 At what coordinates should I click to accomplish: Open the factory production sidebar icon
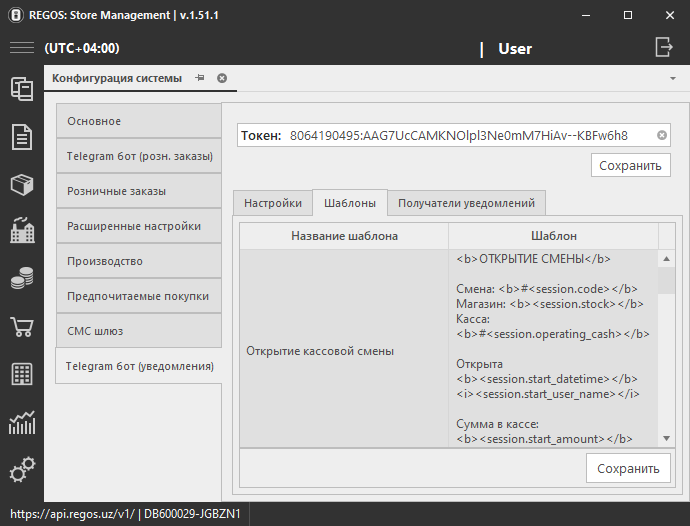(21, 231)
